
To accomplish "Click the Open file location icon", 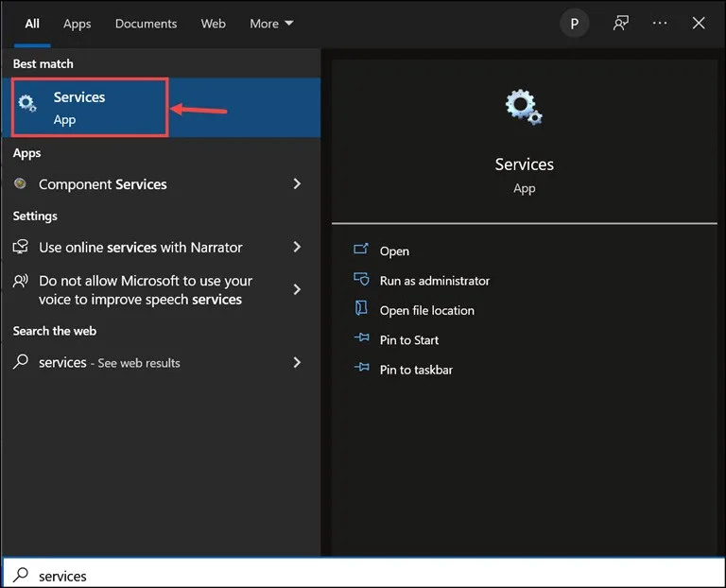I will click(x=361, y=308).
